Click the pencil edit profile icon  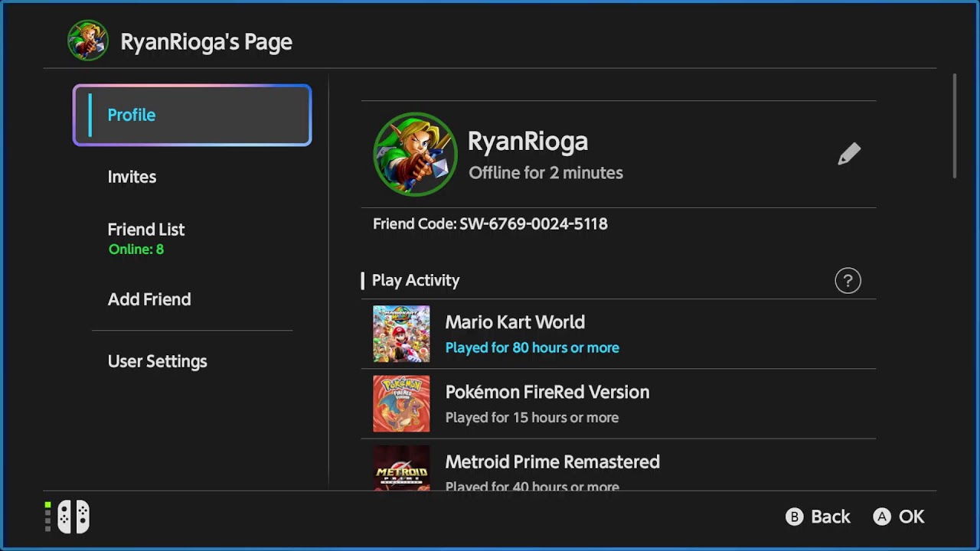click(849, 154)
